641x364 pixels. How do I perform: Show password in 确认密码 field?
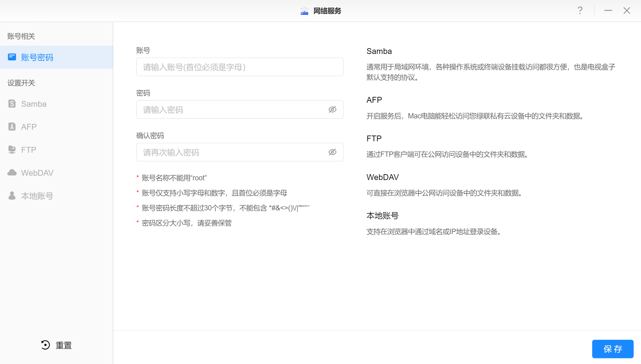[332, 152]
